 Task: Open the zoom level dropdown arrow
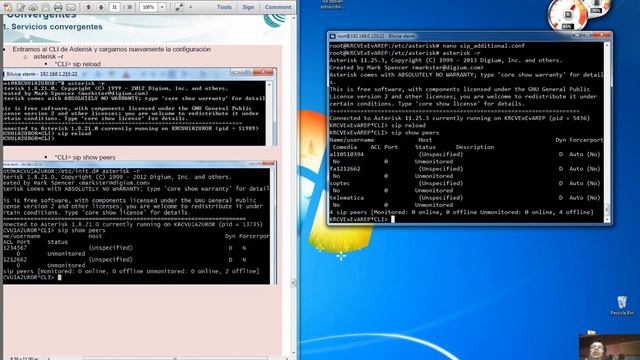pyautogui.click(x=162, y=7)
